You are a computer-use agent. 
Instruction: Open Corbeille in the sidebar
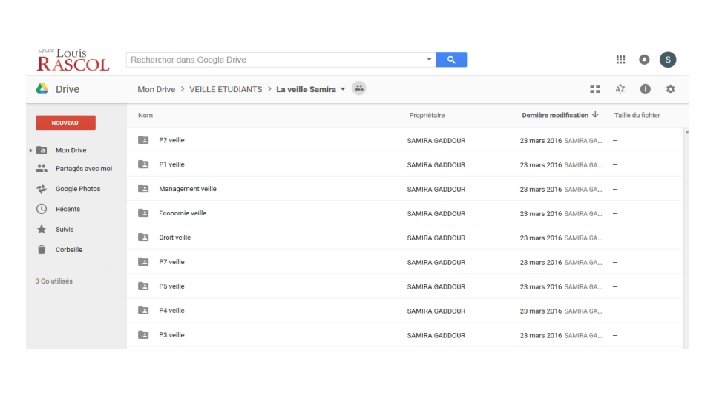pos(69,249)
